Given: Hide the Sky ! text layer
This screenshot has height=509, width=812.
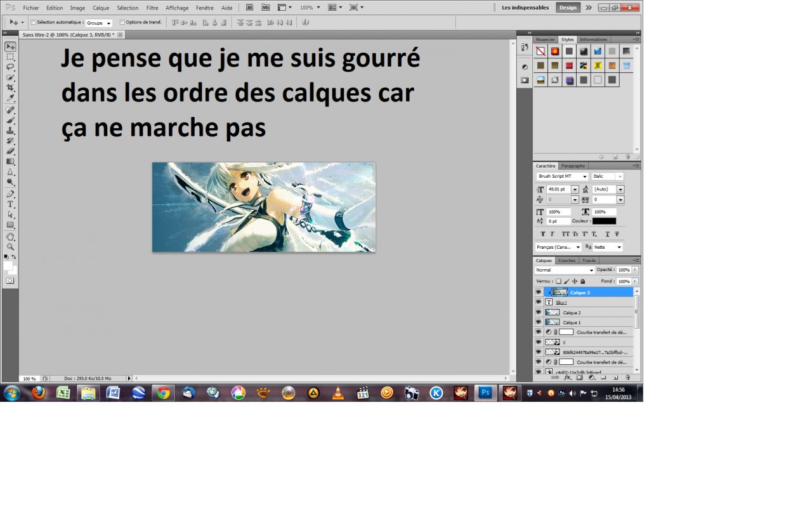Looking at the screenshot, I should pos(539,302).
